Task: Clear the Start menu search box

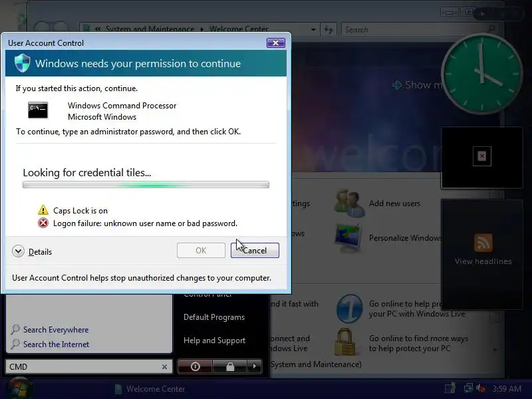Action: pyautogui.click(x=164, y=367)
